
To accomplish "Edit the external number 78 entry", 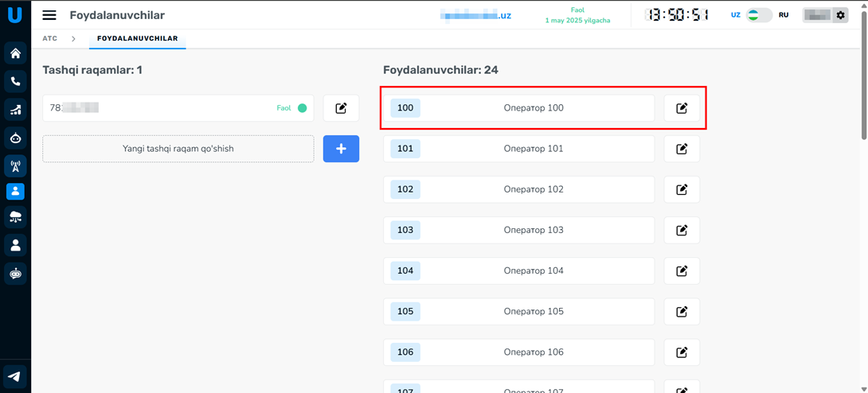I will click(341, 108).
